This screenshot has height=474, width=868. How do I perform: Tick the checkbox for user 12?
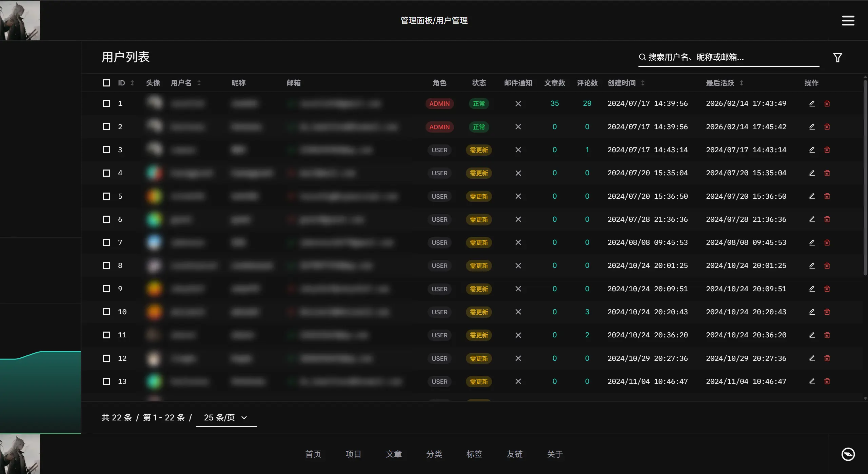point(106,358)
